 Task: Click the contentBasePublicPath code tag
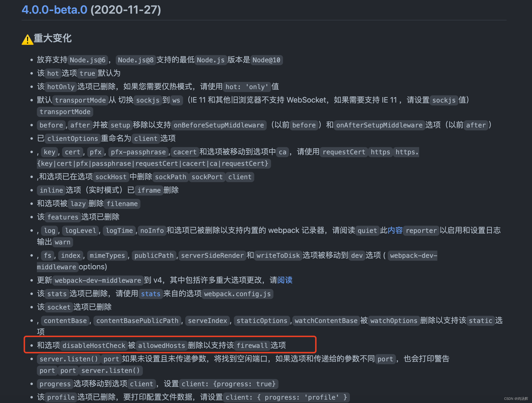(x=137, y=321)
